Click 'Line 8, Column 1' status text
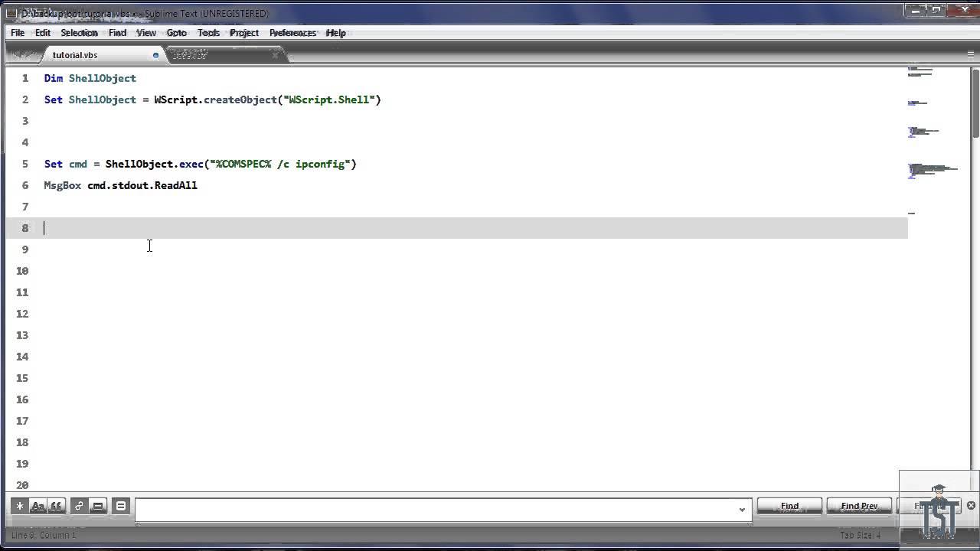This screenshot has width=980, height=551. coord(43,535)
